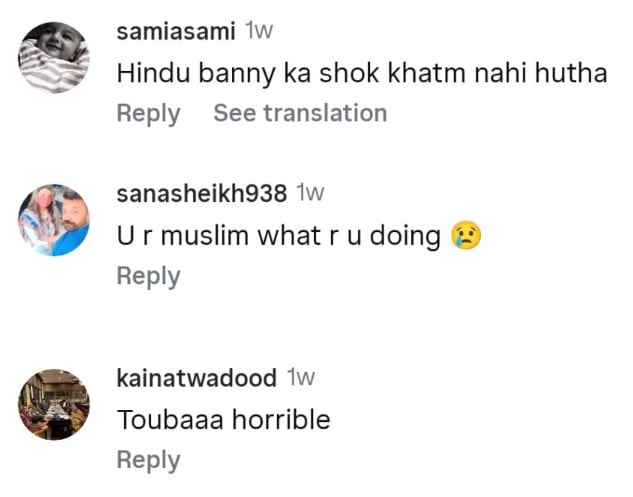Reply to kainatwadood's comment
The width and height of the screenshot is (633, 497).
[x=148, y=460]
